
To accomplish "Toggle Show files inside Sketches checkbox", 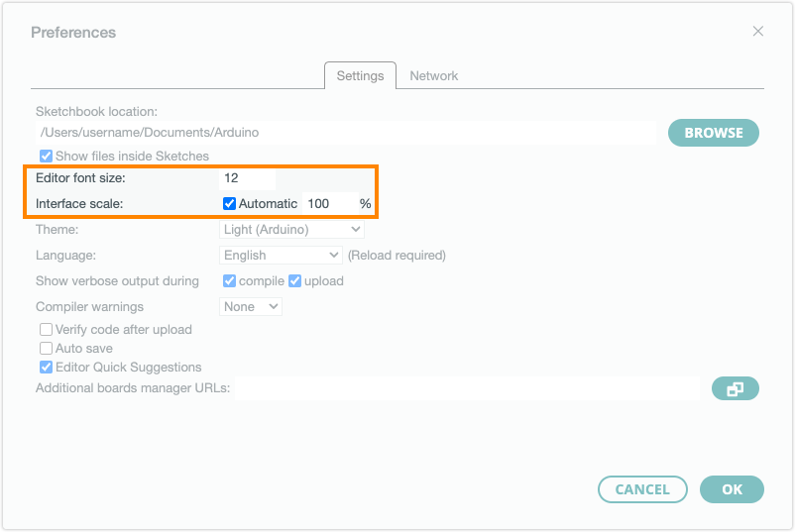I will coord(46,156).
